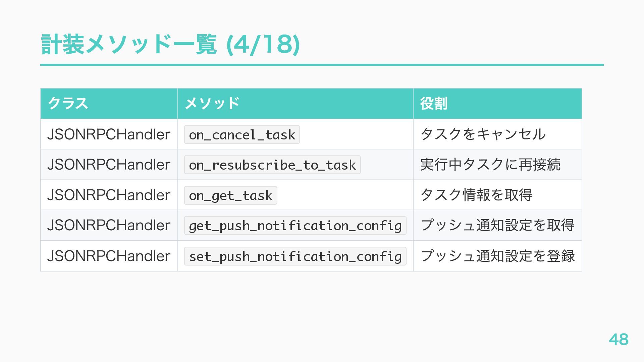Click set_push_notification_config method label

[x=295, y=256]
